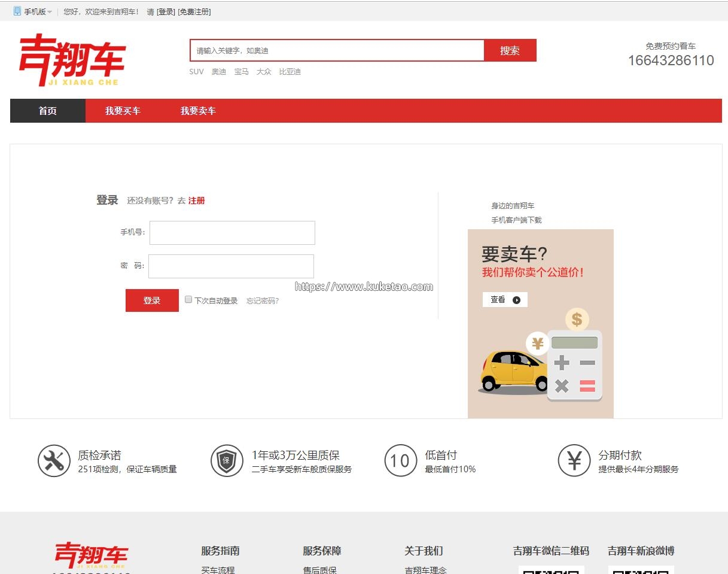728x574 pixels.
Task: Open the footer 吉翔车理念 link
Action: point(425,570)
